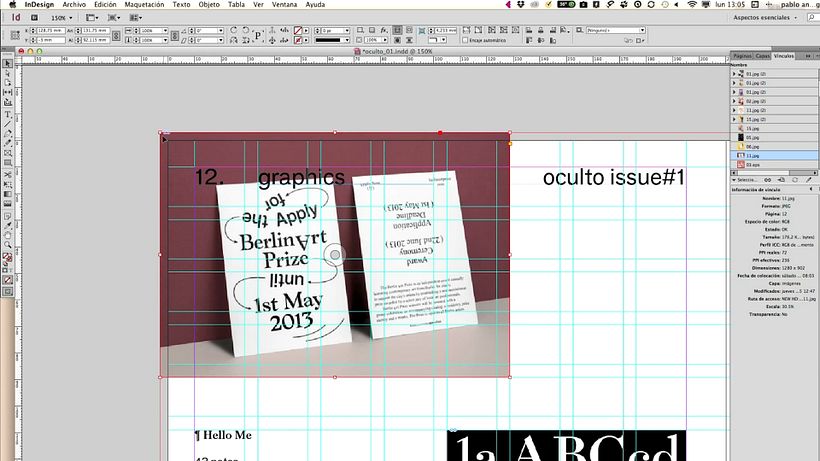Open the arrange documents dropdown

[136, 18]
